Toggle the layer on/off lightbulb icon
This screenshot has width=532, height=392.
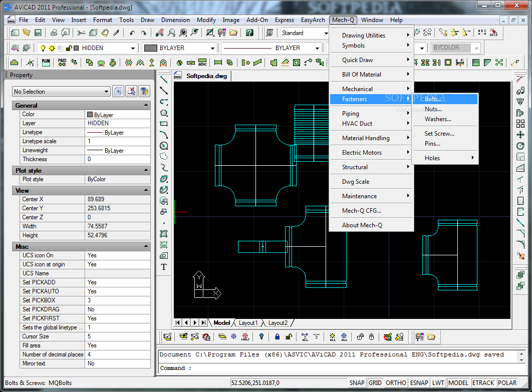43,48
